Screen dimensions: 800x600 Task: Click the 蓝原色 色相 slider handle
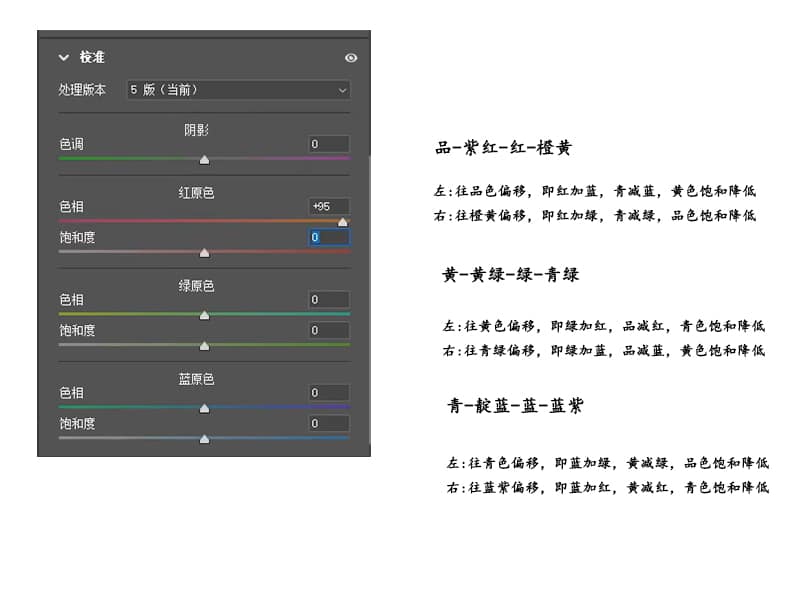pyautogui.click(x=205, y=408)
